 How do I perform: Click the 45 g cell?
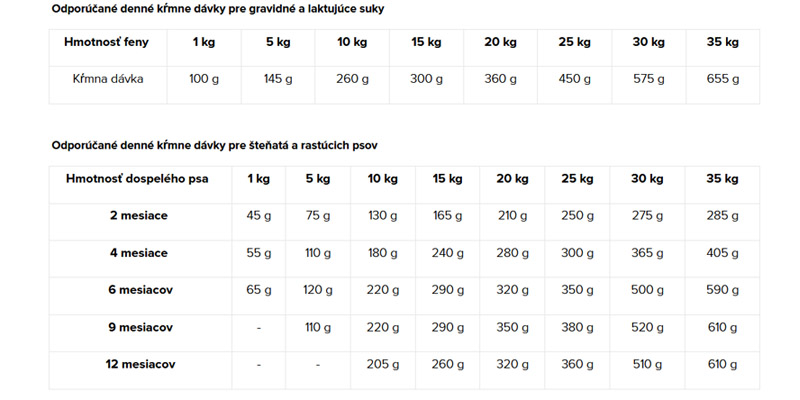tap(258, 215)
